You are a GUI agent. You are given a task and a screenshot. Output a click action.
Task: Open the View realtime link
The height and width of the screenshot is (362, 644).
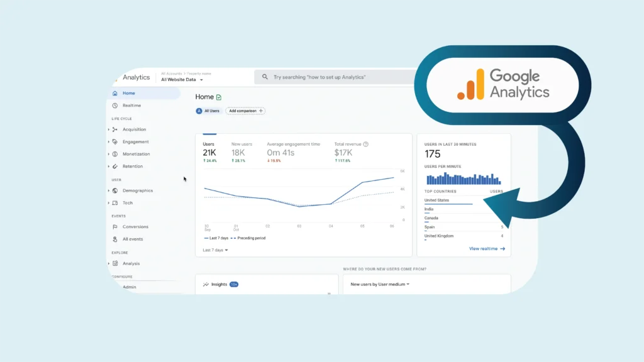click(487, 249)
